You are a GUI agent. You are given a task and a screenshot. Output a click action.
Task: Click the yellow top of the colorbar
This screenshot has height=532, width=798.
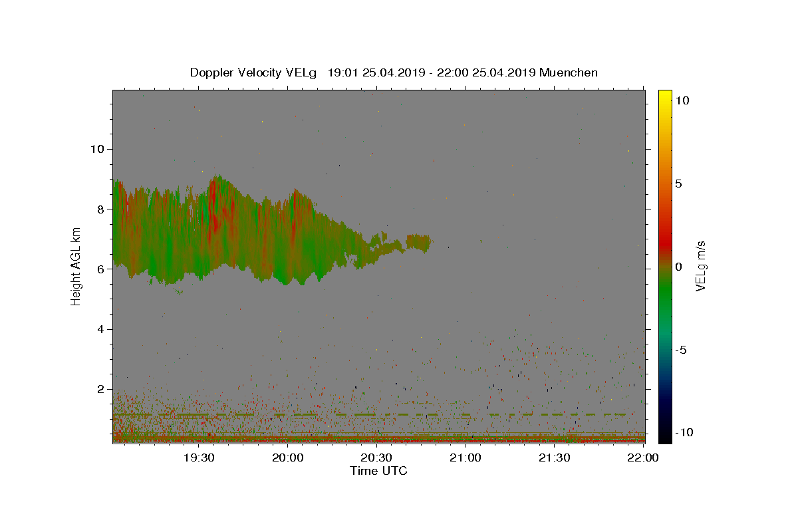(x=665, y=96)
